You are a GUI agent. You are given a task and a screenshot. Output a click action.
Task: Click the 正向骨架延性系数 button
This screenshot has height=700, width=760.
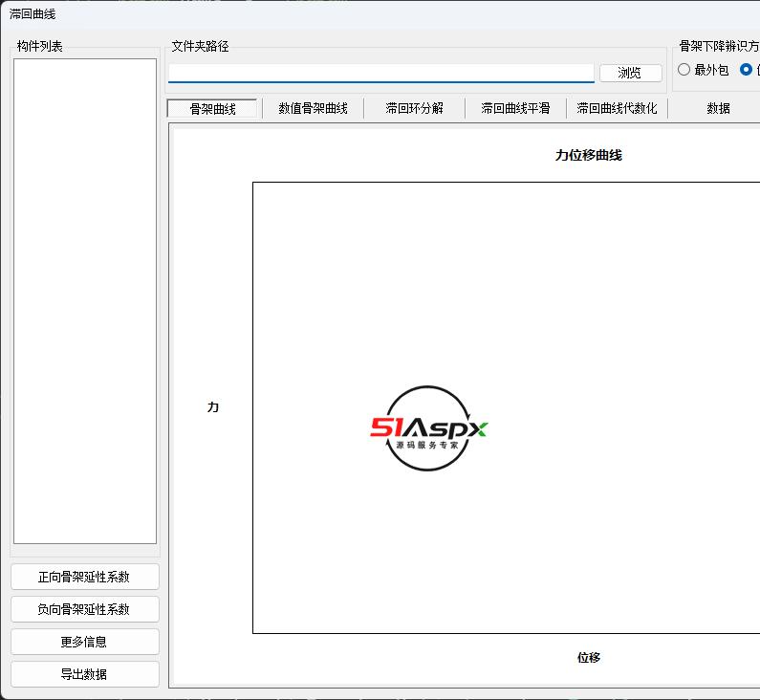(x=85, y=577)
